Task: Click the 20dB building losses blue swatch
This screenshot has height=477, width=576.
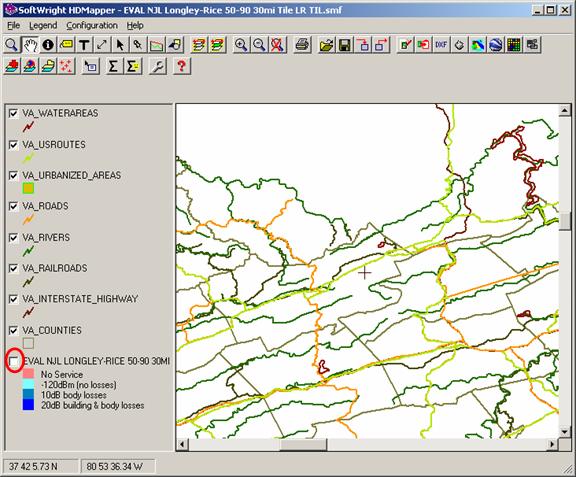Action: click(28, 405)
